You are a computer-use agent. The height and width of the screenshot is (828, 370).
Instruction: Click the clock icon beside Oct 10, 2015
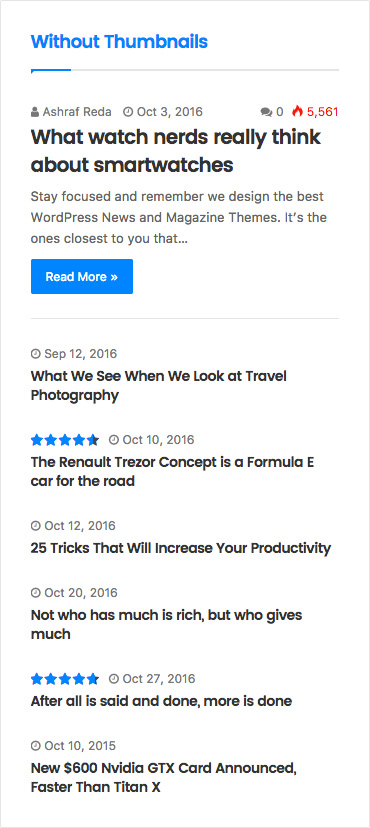36,746
